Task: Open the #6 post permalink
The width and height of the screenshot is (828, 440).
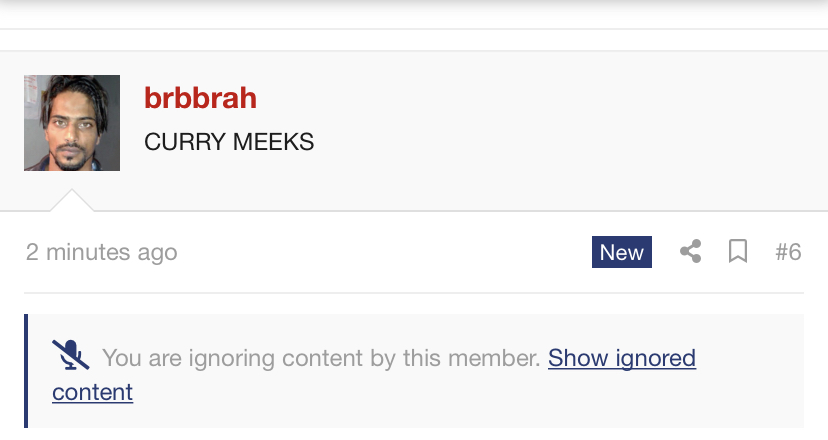Action: tap(788, 252)
